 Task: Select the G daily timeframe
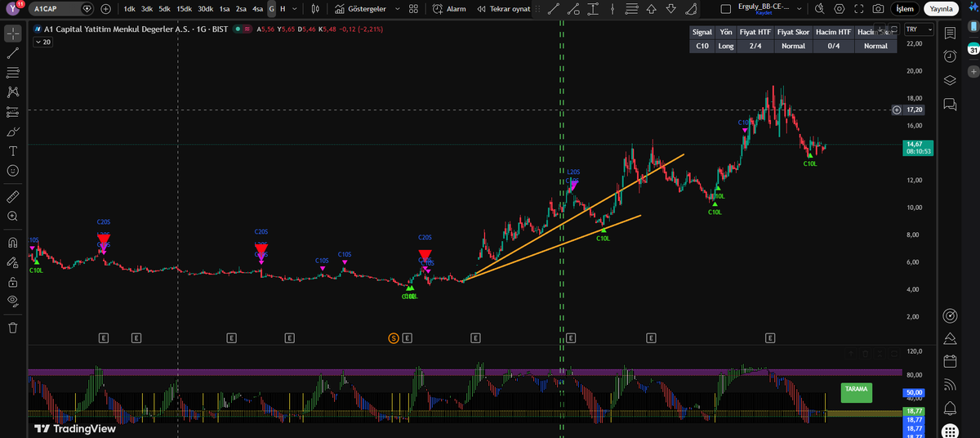coord(272,9)
